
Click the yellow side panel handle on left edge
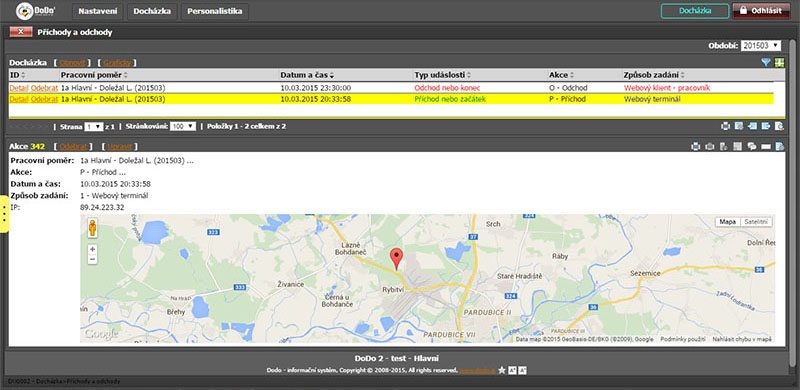pyautogui.click(x=4, y=213)
